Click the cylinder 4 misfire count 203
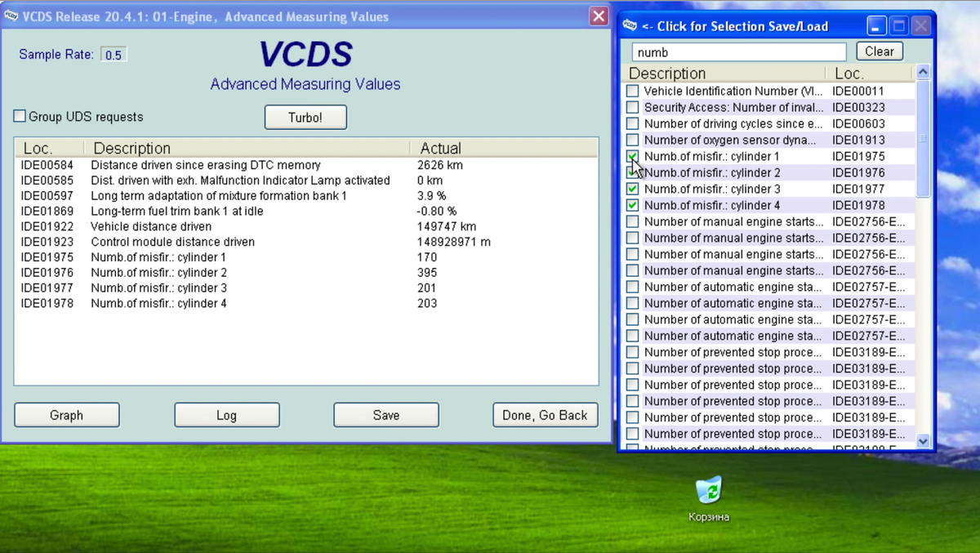The height and width of the screenshot is (553, 980). click(426, 304)
